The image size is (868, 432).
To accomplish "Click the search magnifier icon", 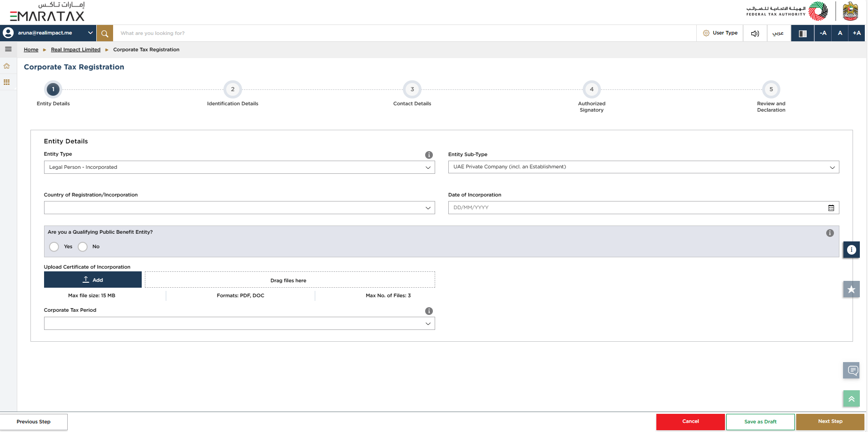I will click(104, 33).
